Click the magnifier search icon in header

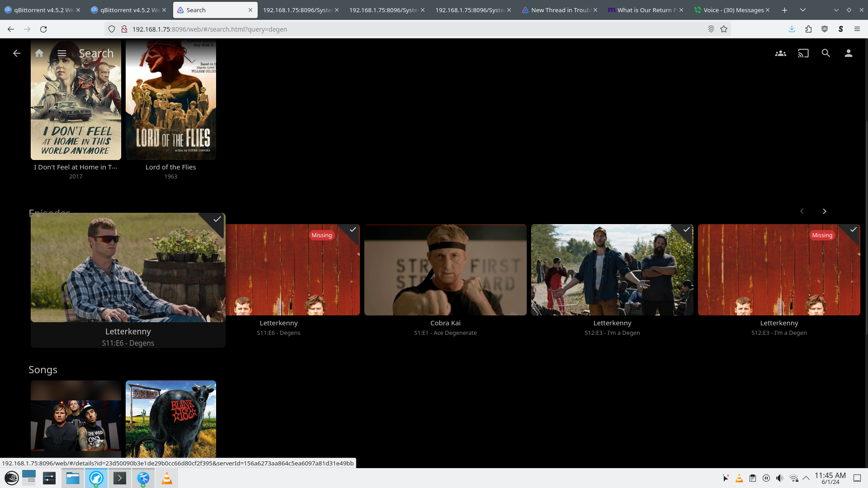coord(826,53)
